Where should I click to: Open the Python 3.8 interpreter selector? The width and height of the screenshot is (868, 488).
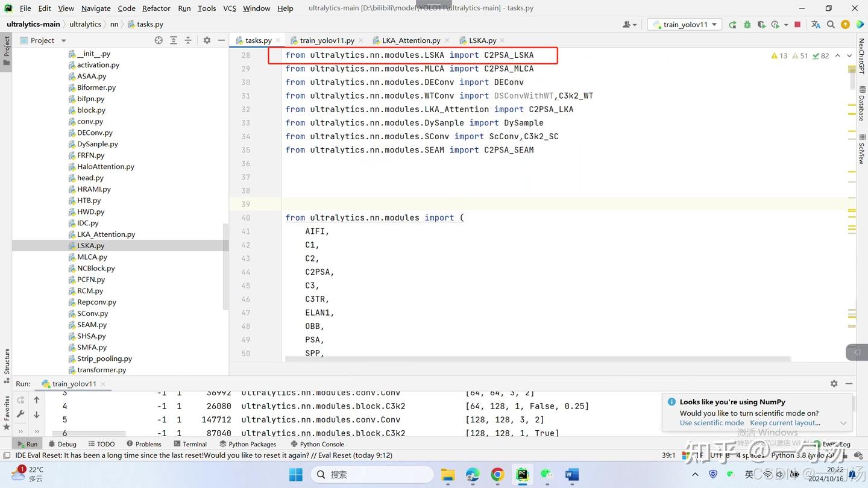(x=804, y=455)
